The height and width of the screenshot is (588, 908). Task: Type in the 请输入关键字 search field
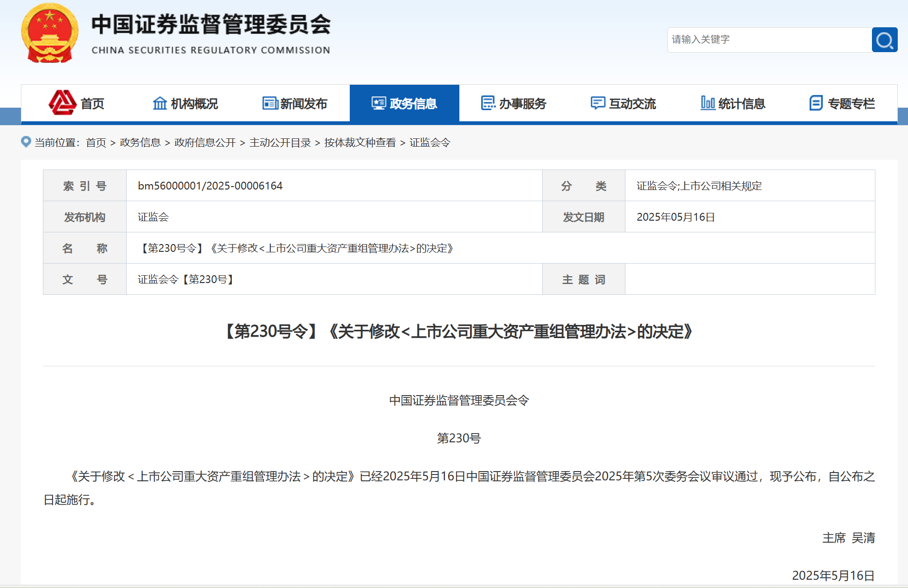(x=769, y=40)
